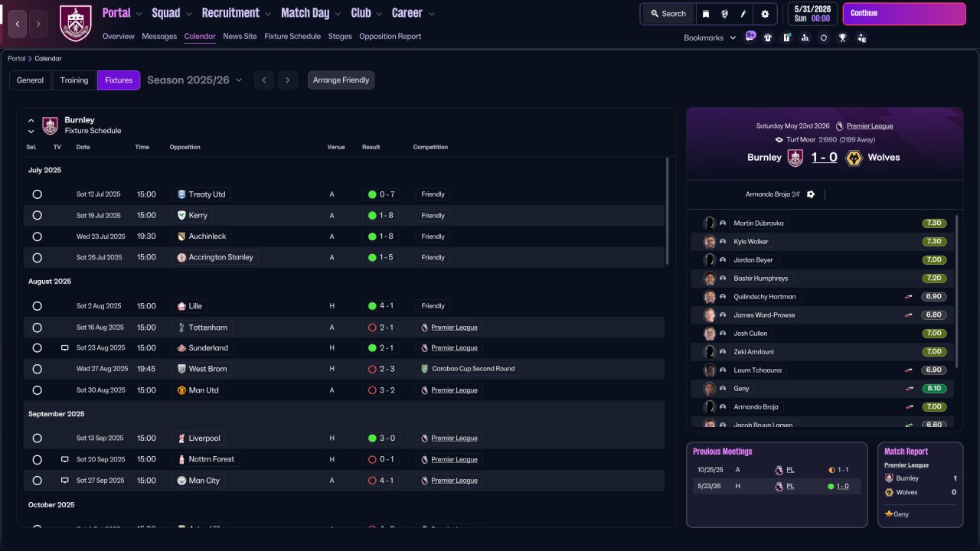Click the Lille club crest in fixtures
Screen dimensions: 980x551
point(181,306)
